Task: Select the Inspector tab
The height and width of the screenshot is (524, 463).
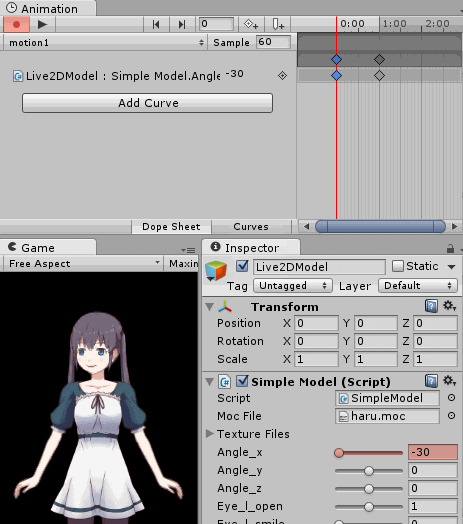Action: 251,248
